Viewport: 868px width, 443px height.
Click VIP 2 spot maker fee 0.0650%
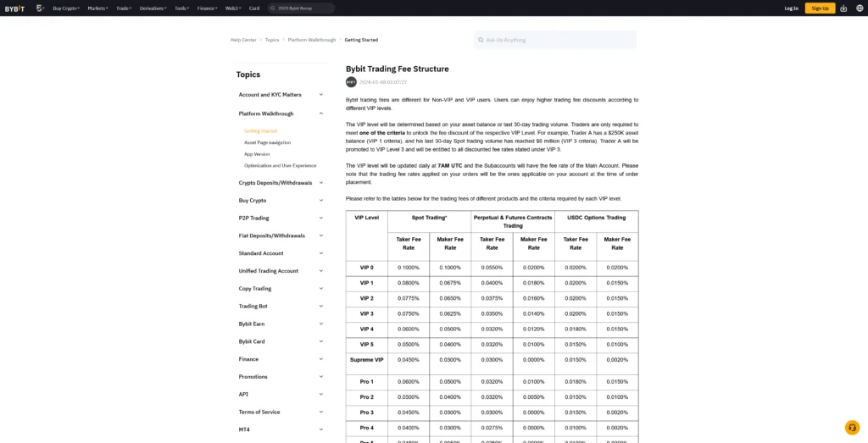click(x=450, y=299)
